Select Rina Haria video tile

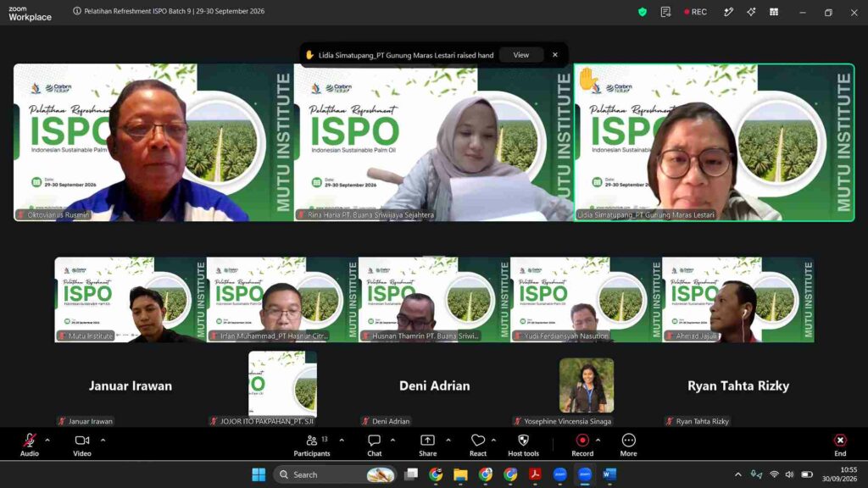tap(433, 142)
